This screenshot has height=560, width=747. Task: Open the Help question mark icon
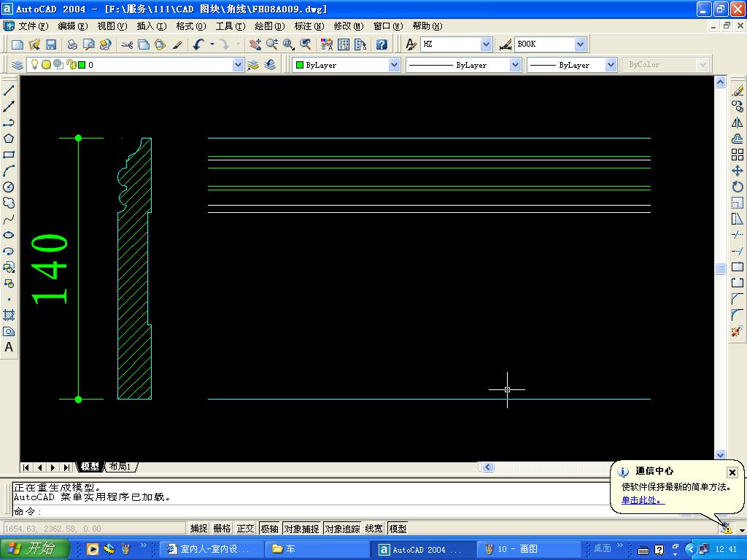(382, 44)
